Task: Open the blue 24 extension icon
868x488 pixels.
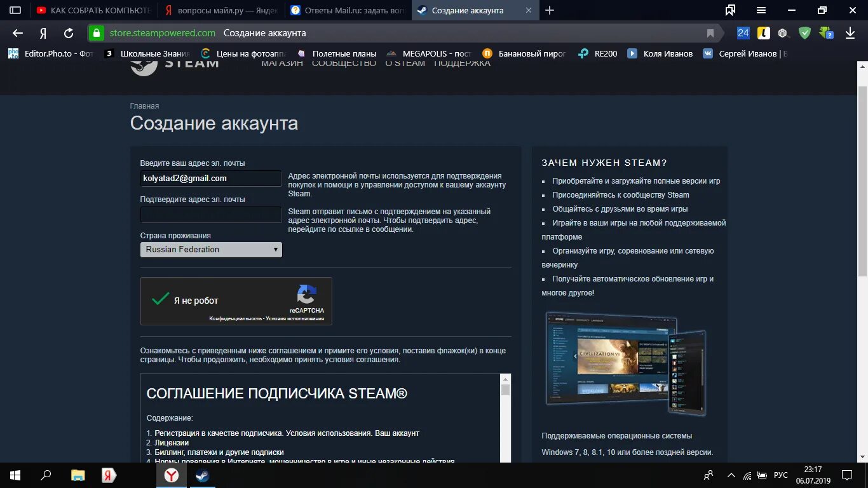Action: [x=743, y=33]
